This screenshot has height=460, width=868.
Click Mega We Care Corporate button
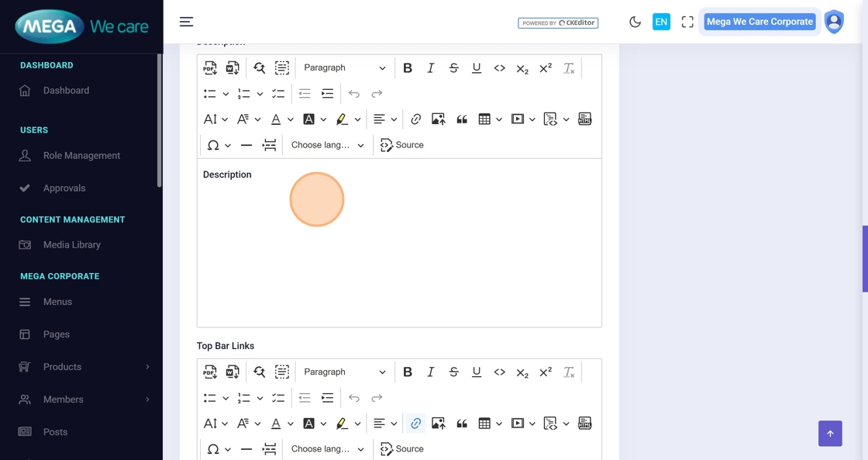(x=759, y=22)
